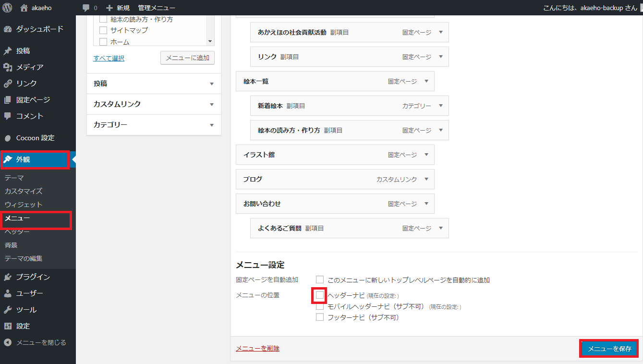
Task: Enable the ヘッダーナビ menu position
Action: coord(319,295)
